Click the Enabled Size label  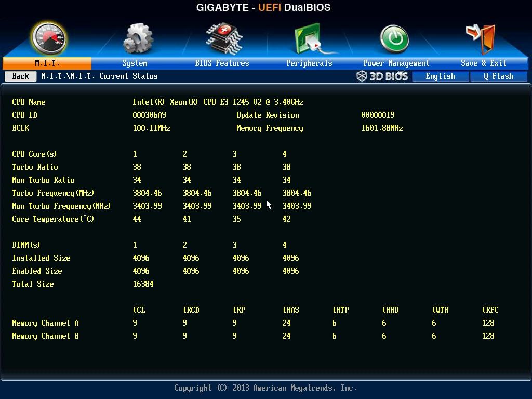pos(37,271)
